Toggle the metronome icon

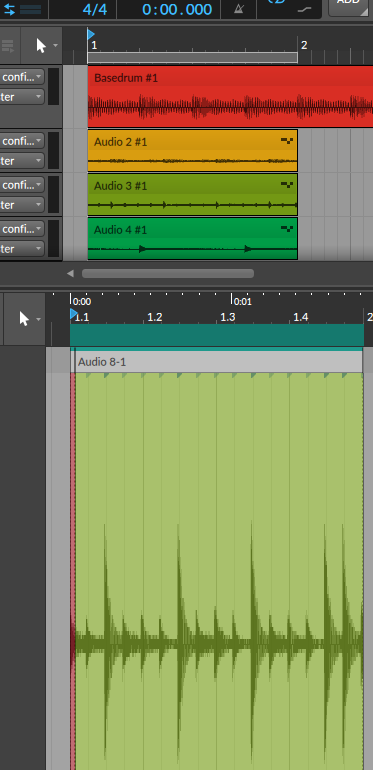[x=239, y=9]
